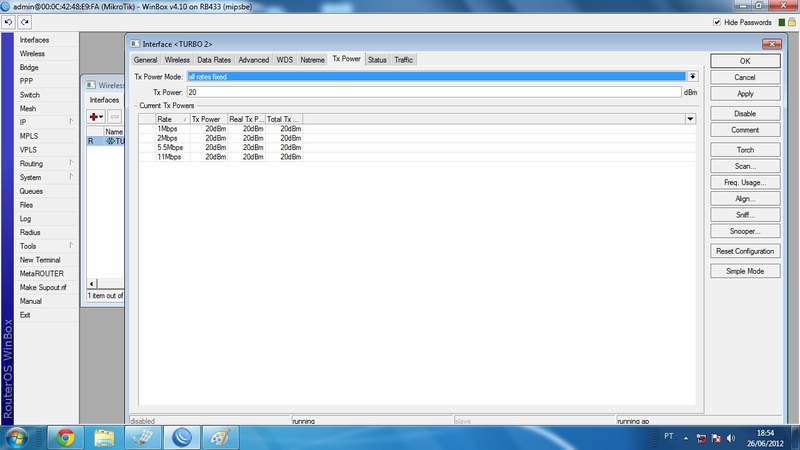This screenshot has height=450, width=800.
Task: Expand the IP submenu
Action: point(71,121)
